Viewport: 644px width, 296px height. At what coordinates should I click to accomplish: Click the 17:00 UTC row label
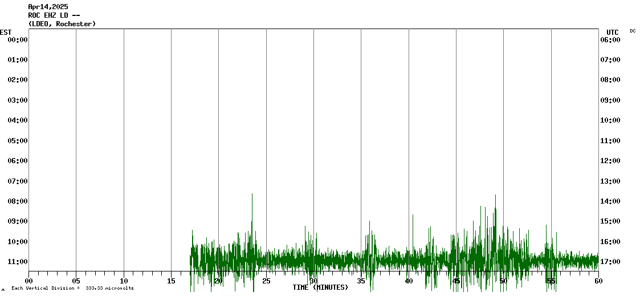pyautogui.click(x=610, y=262)
